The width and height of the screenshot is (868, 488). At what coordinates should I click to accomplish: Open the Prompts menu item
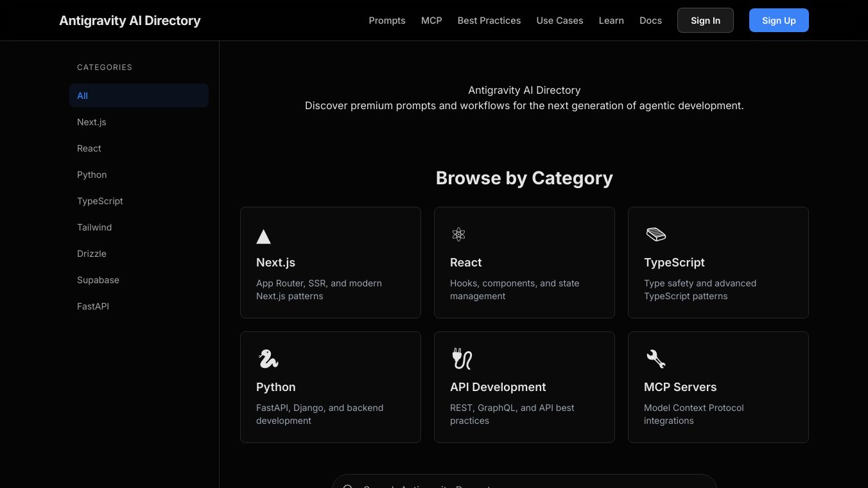[x=387, y=21]
